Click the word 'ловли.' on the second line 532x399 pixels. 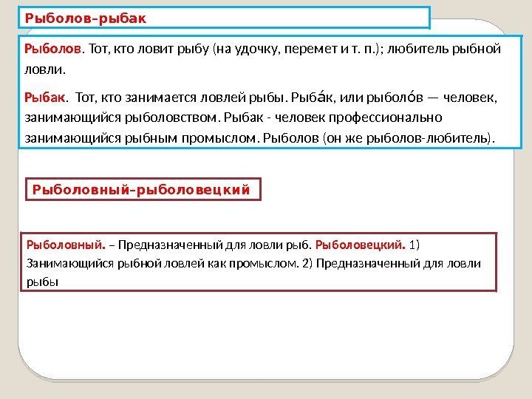click(x=45, y=69)
